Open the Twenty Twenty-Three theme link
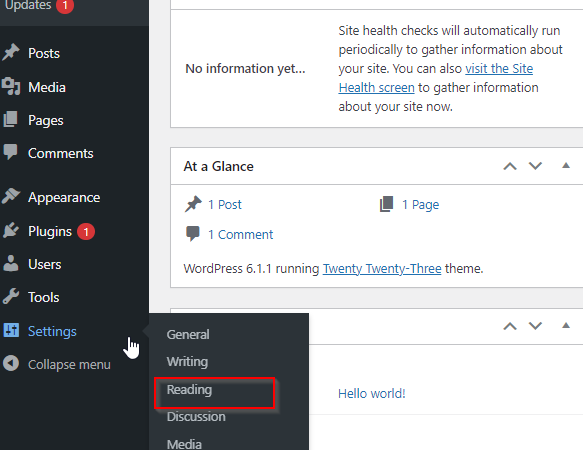 (382, 269)
